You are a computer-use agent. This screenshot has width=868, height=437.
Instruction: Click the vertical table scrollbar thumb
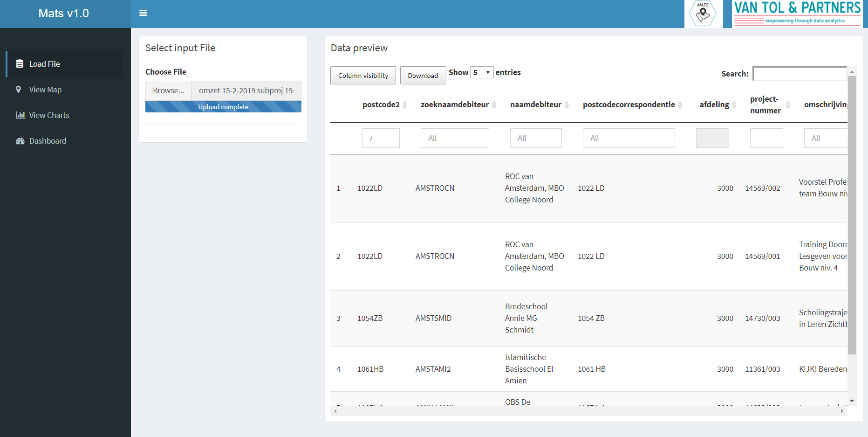[852, 215]
